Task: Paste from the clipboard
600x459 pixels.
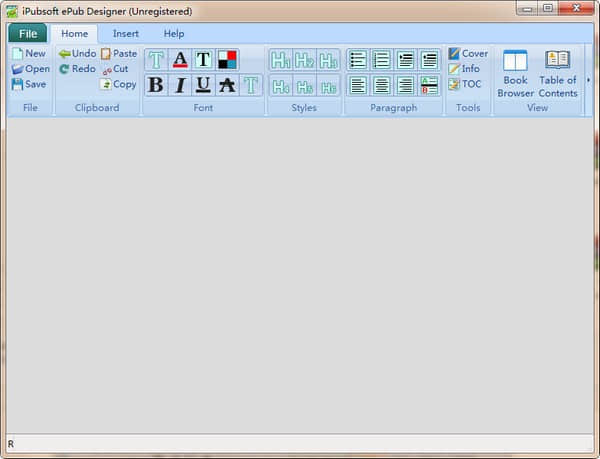Action: (x=119, y=54)
